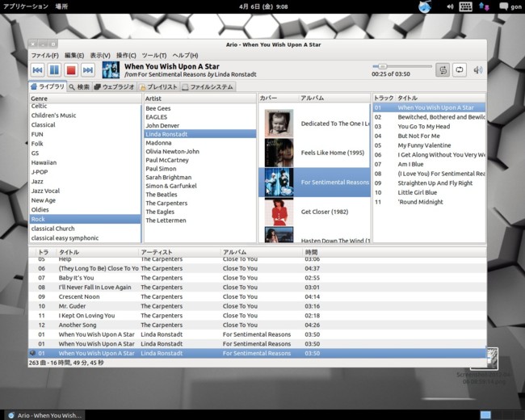Image resolution: width=525 pixels, height=420 pixels.
Task: Select artist Linda Ronstadt
Action: click(200, 134)
